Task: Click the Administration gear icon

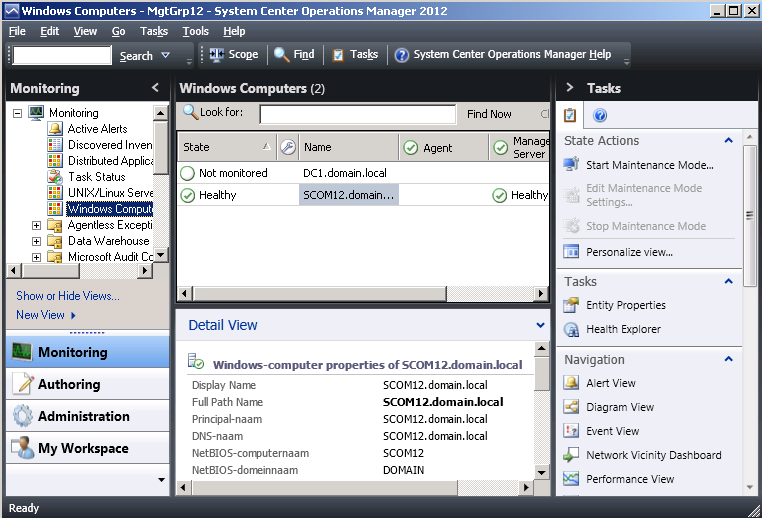Action: point(22,416)
